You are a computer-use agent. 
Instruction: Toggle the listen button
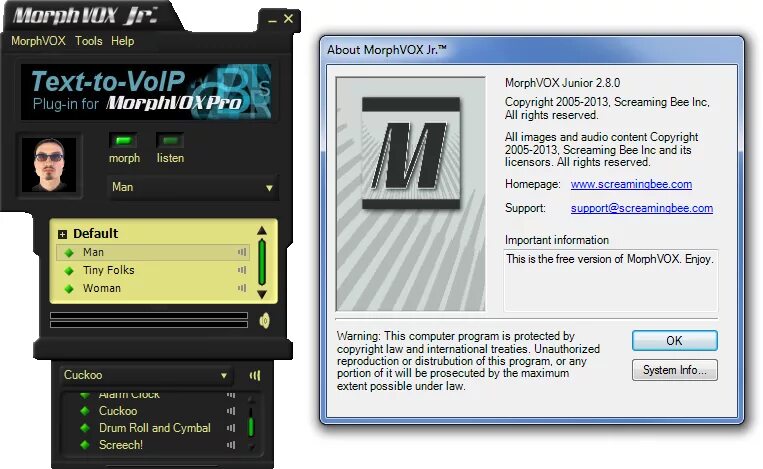coord(170,141)
